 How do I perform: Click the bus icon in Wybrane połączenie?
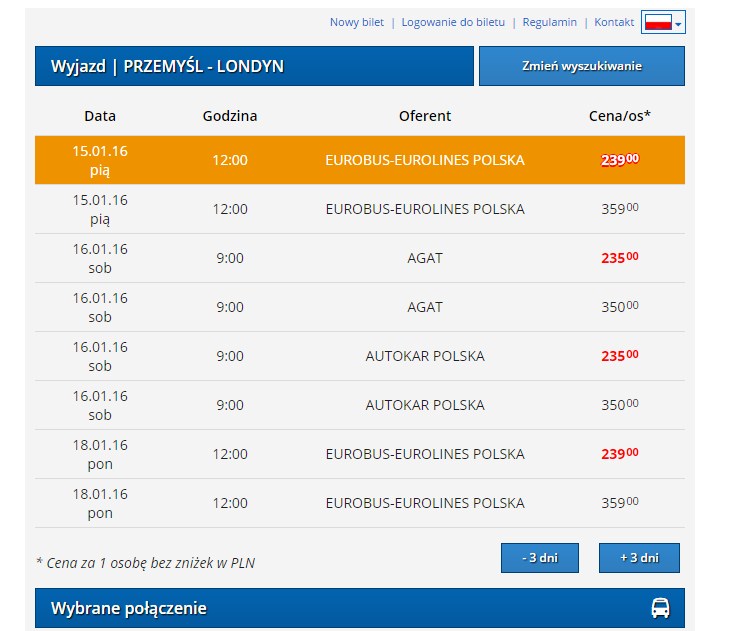[660, 608]
